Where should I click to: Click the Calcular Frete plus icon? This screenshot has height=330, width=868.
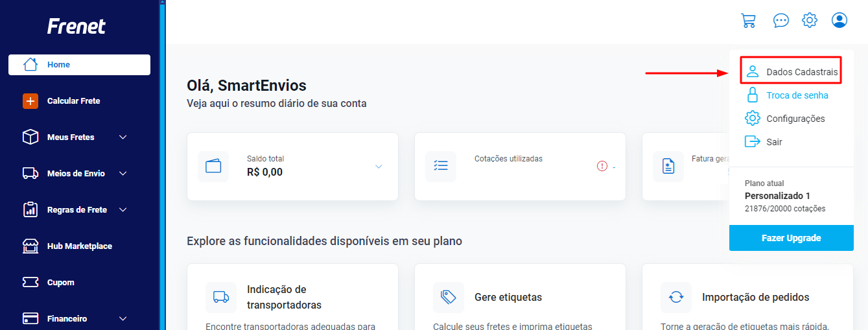30,101
